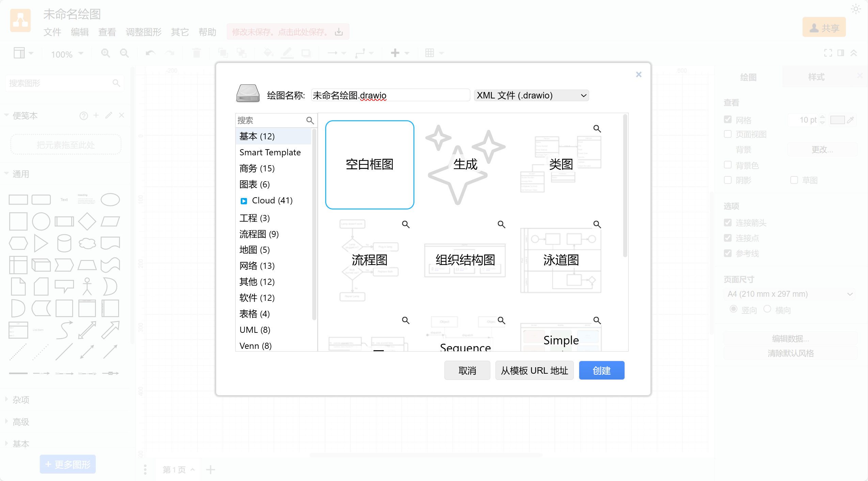This screenshot has height=481, width=868.
Task: Toggle the sun appearance icon
Action: pos(856,9)
